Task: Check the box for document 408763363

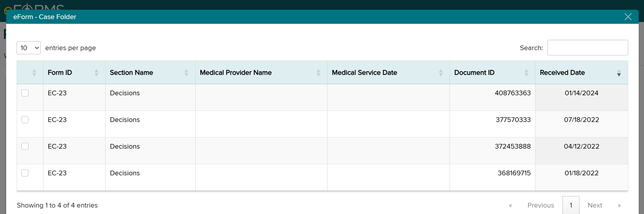Action: coord(25,93)
